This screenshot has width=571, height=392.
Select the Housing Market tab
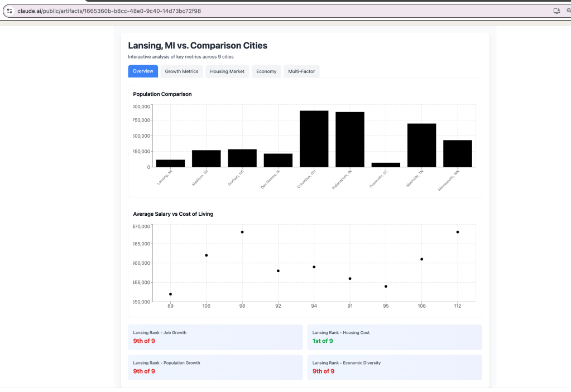227,71
